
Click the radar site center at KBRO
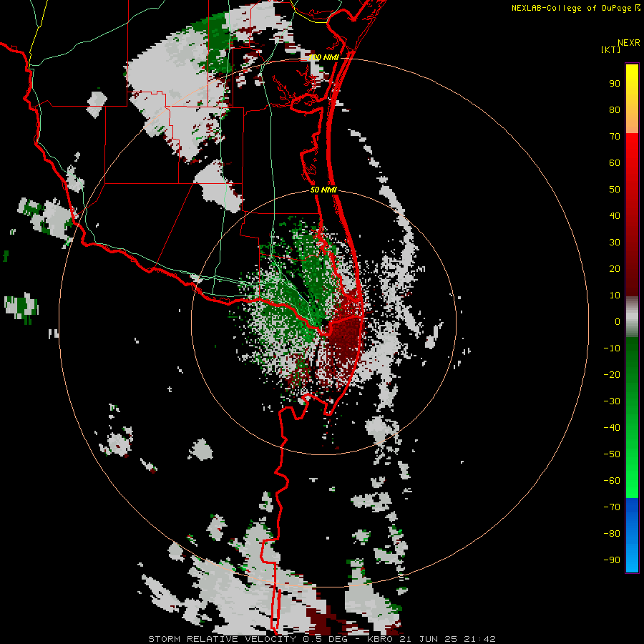click(x=324, y=323)
